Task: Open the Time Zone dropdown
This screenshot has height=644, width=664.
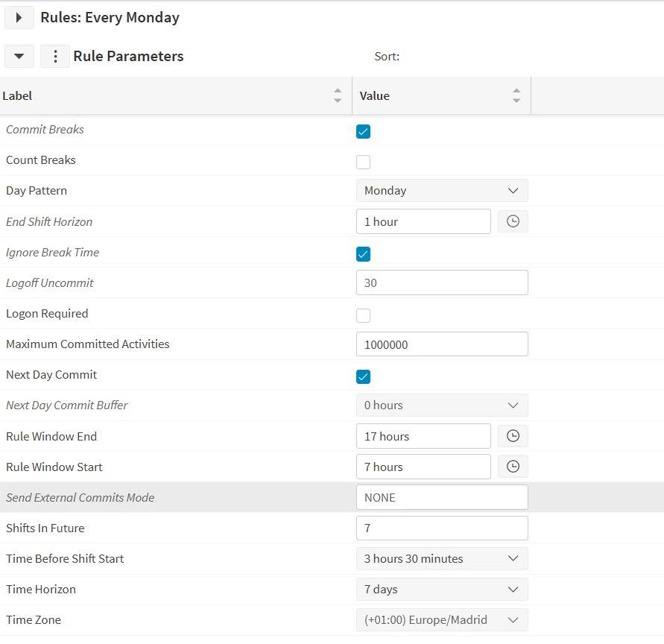Action: point(442,620)
